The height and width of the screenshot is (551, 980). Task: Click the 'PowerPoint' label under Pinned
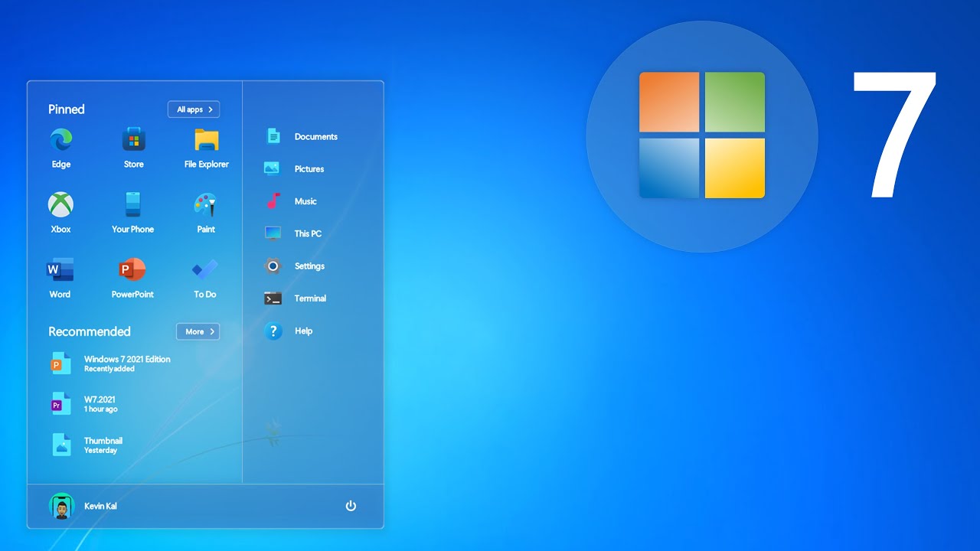click(x=132, y=295)
